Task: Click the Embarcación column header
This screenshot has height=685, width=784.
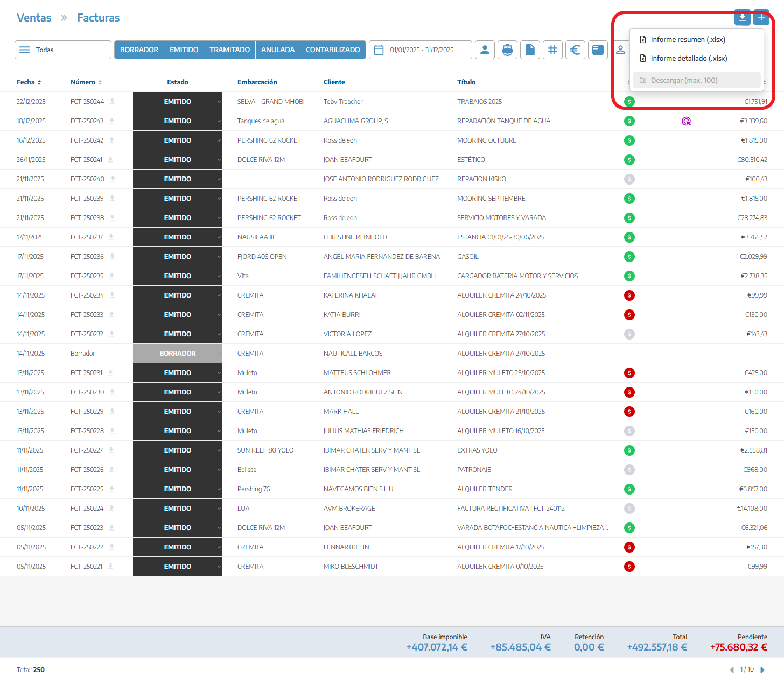Action: click(257, 82)
